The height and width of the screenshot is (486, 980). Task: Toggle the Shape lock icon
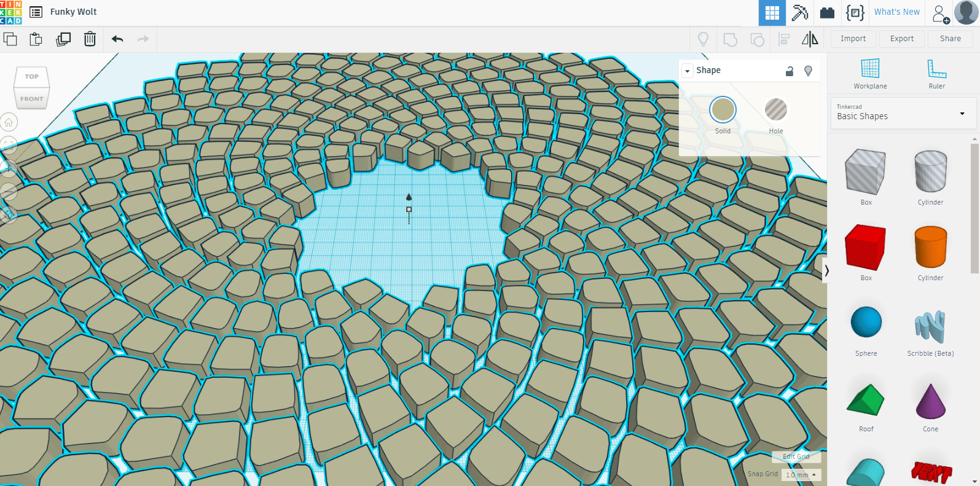click(x=790, y=71)
